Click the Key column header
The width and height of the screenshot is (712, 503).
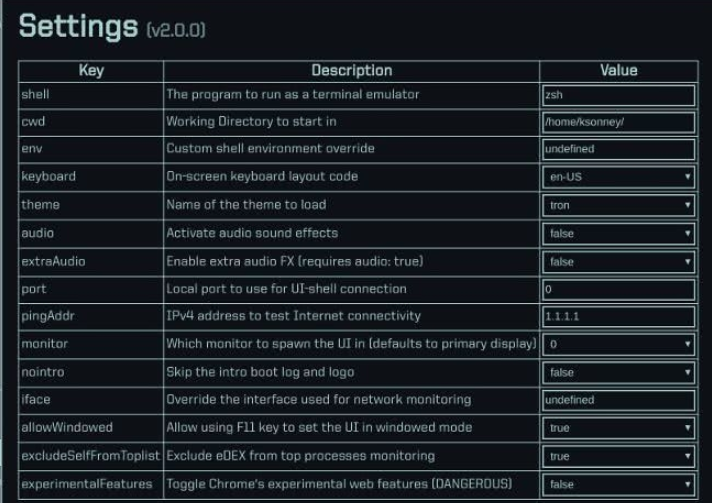91,71
